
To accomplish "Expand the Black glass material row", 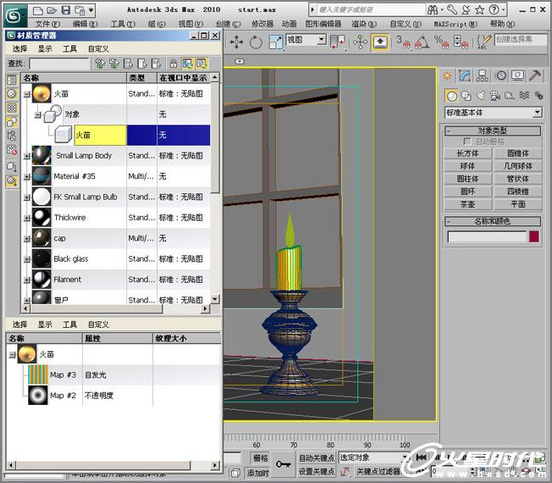I will [x=27, y=259].
